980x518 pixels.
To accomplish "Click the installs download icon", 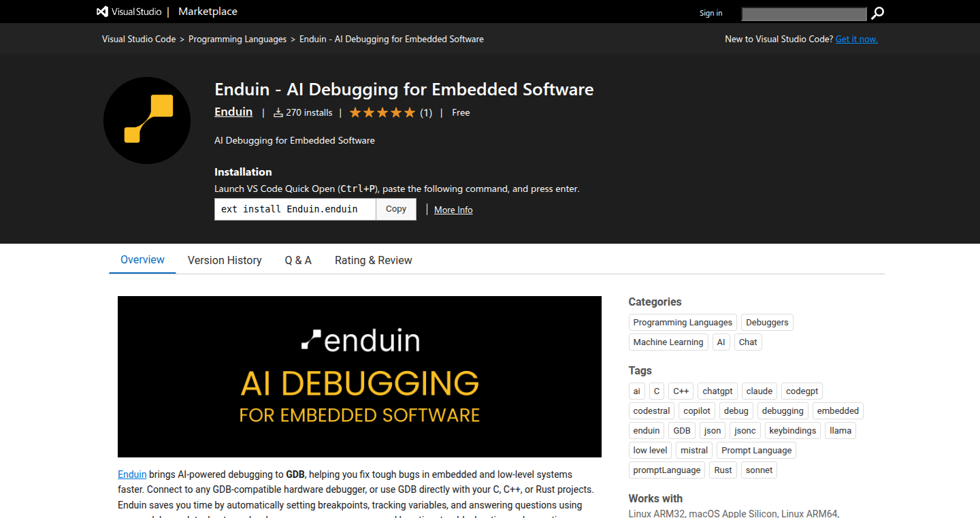I will click(278, 113).
